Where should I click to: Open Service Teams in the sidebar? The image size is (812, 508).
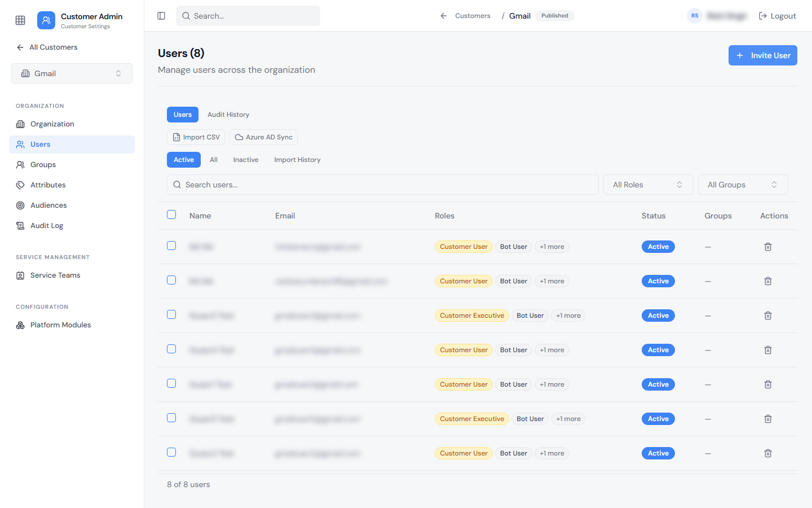pyautogui.click(x=72, y=275)
